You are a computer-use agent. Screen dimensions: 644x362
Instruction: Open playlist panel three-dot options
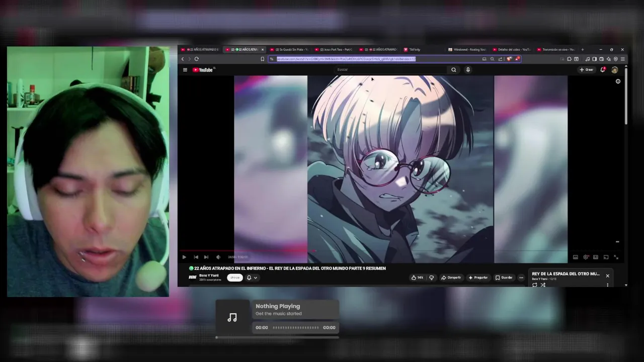pos(607,285)
